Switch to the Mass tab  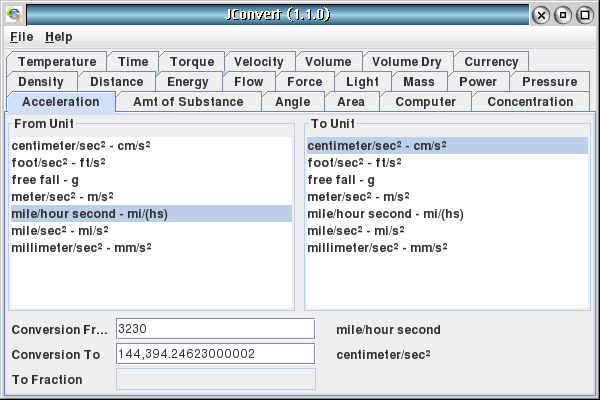pyautogui.click(x=419, y=82)
